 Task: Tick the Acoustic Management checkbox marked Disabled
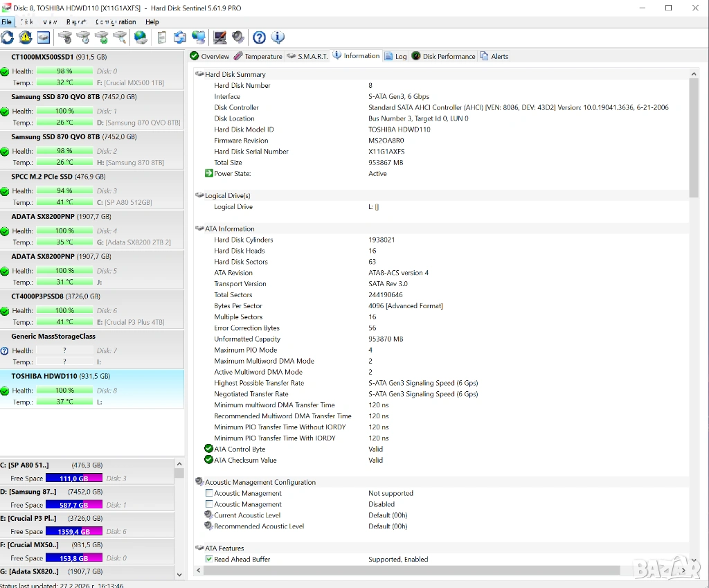coord(209,504)
